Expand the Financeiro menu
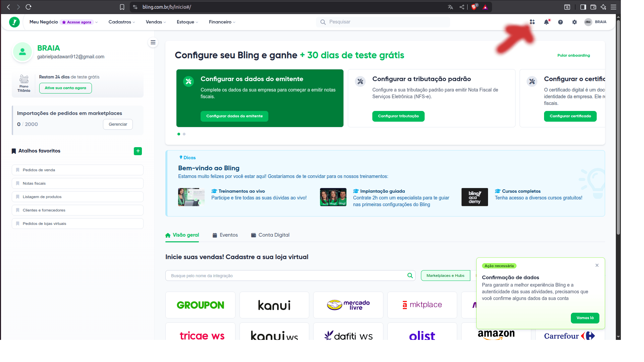This screenshot has width=644, height=362. pos(221,22)
